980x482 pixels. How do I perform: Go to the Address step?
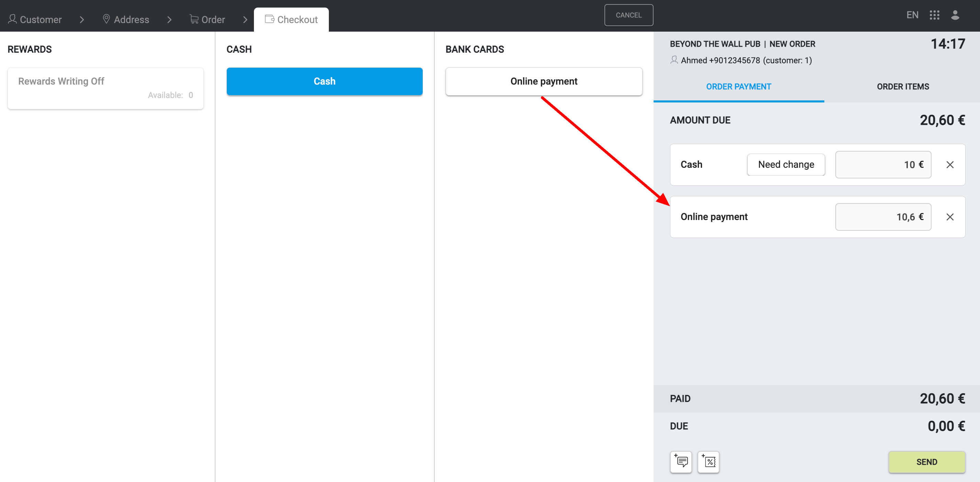(x=126, y=19)
